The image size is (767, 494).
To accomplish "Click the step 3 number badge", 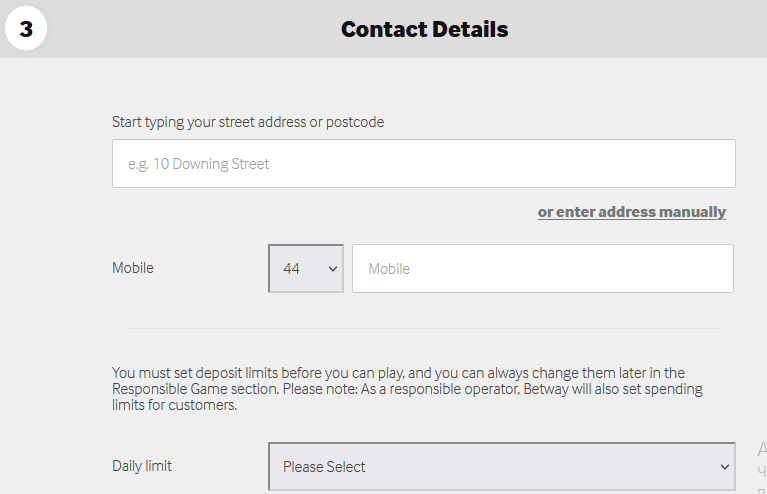I will (26, 29).
